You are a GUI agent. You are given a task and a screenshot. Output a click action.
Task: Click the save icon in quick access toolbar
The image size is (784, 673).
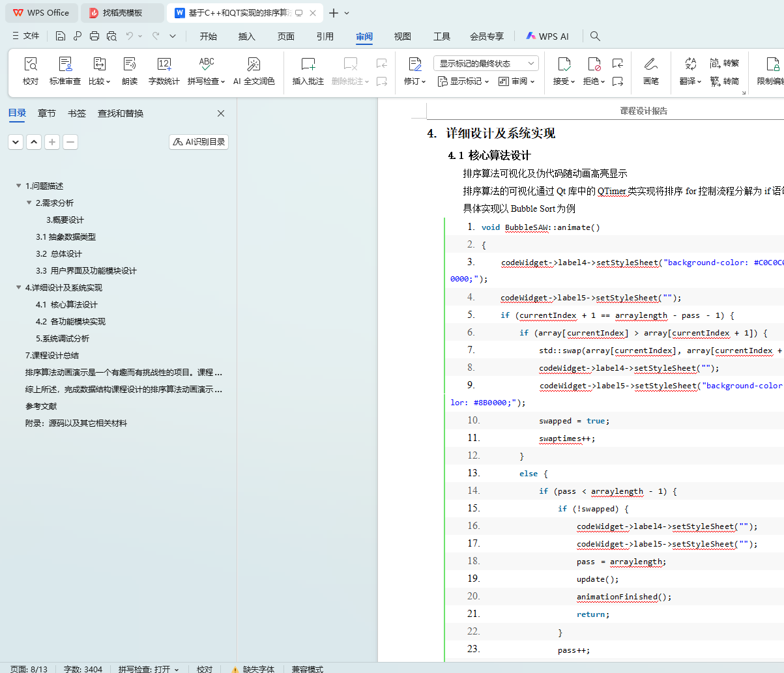coord(61,36)
